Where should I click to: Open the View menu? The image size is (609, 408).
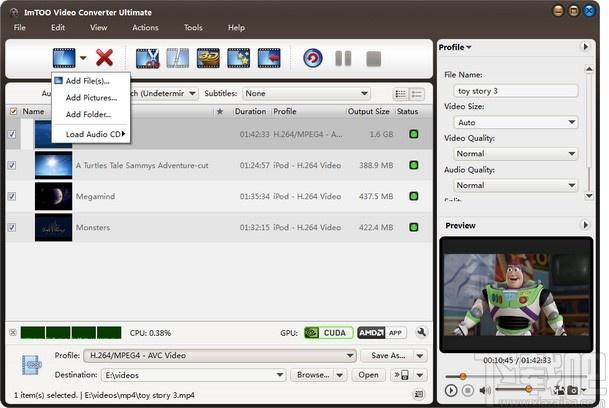click(x=98, y=28)
